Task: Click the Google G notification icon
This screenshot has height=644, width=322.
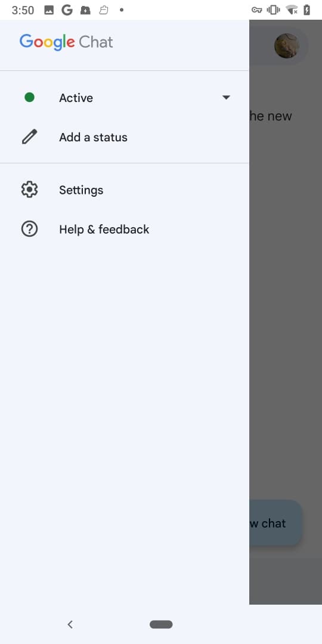Action: click(x=67, y=10)
